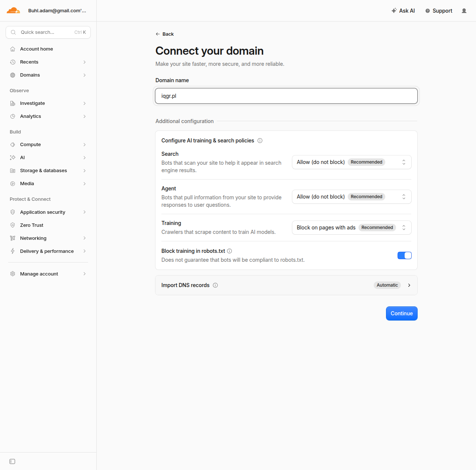The width and height of the screenshot is (476, 470).
Task: Click the Networking icon in sidebar
Action: tap(13, 238)
